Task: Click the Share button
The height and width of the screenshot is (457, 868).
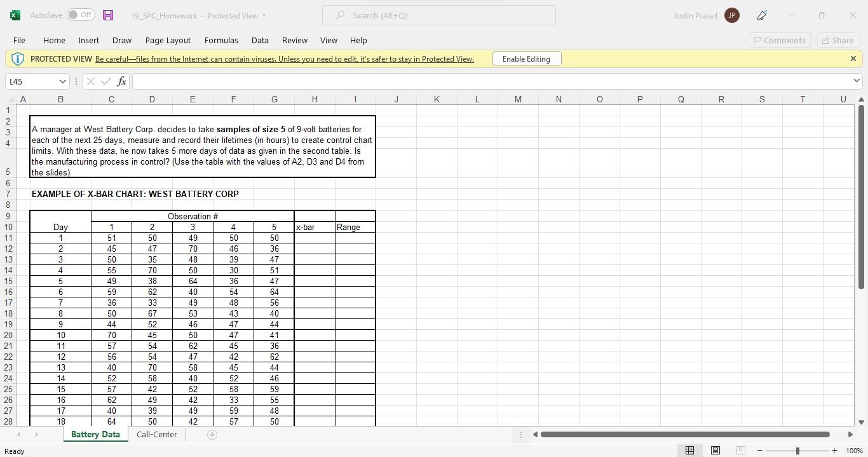Action: coord(838,40)
